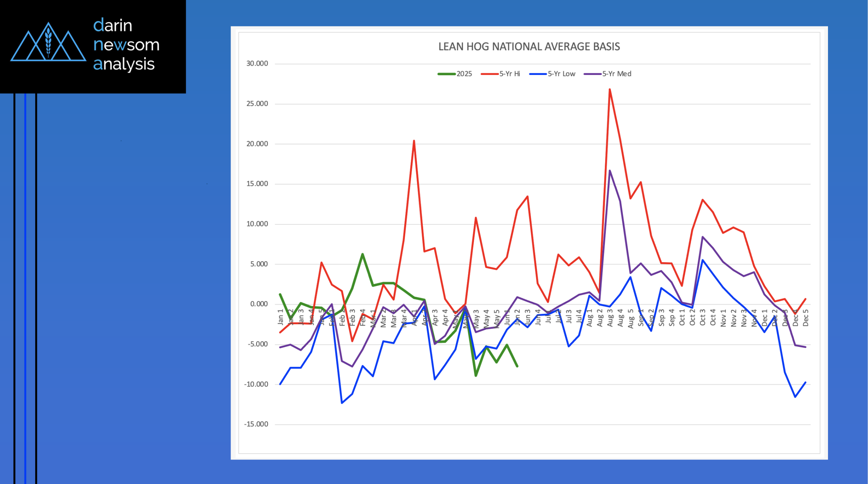This screenshot has width=868, height=484.
Task: Click the 0.000 y-axis label
Action: 259,304
